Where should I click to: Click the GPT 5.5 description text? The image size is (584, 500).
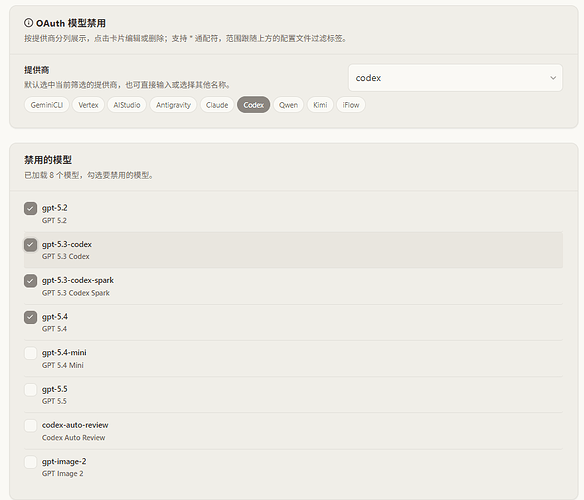(54, 401)
